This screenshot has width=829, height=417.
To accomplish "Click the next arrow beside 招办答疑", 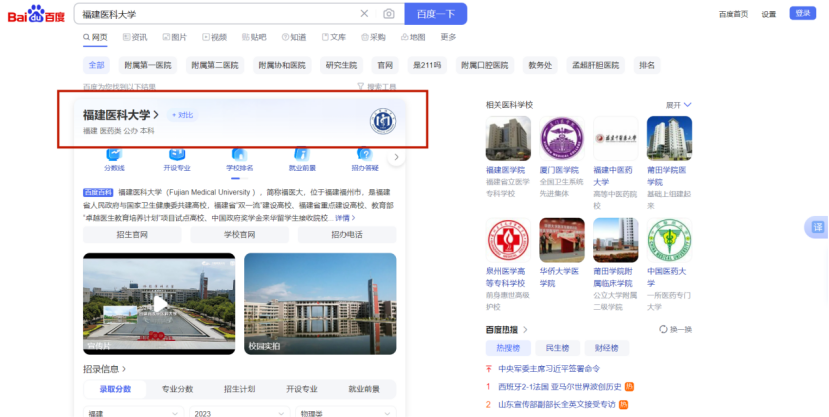I will pos(396,157).
